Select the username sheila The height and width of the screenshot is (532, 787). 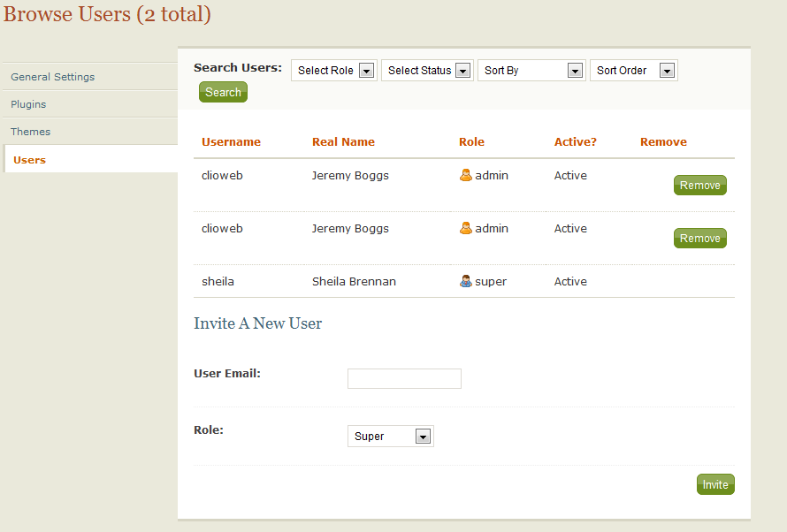tap(218, 281)
